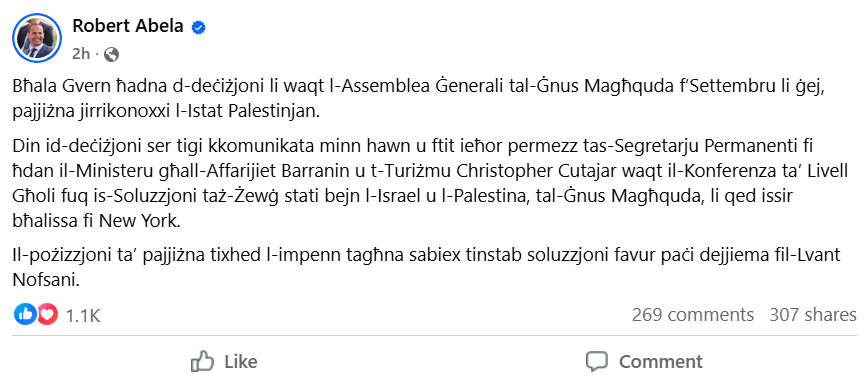Image resolution: width=867 pixels, height=379 pixels.
Task: Open the post's 2h timestamp
Action: [x=80, y=54]
